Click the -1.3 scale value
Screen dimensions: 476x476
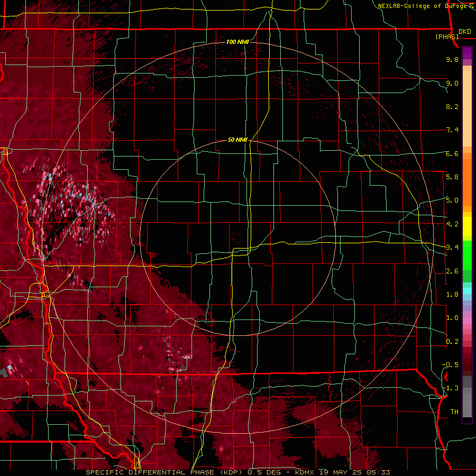pyautogui.click(x=450, y=388)
